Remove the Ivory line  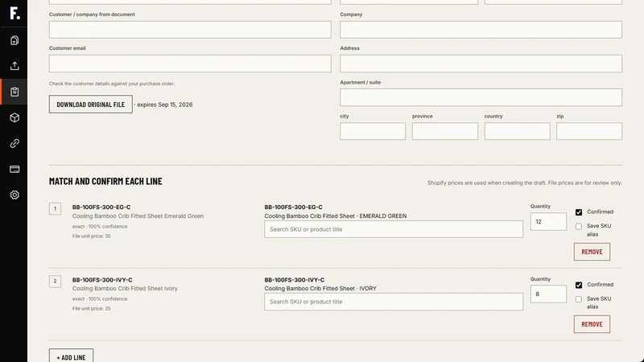click(592, 324)
